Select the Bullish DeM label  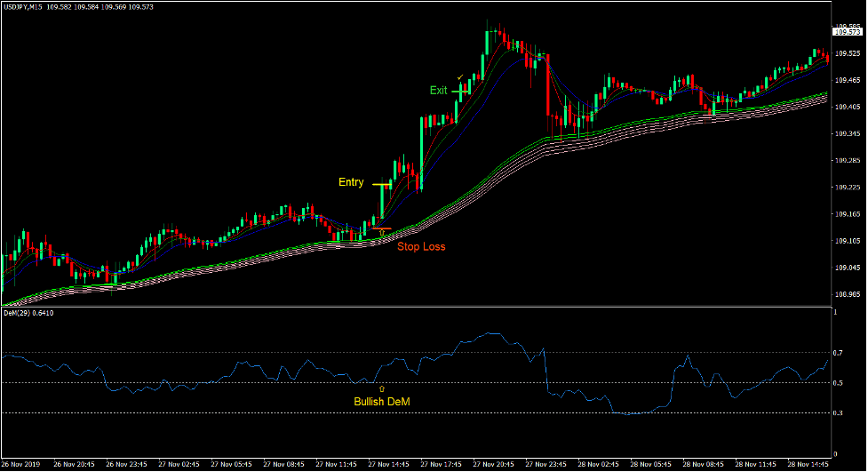pyautogui.click(x=382, y=402)
